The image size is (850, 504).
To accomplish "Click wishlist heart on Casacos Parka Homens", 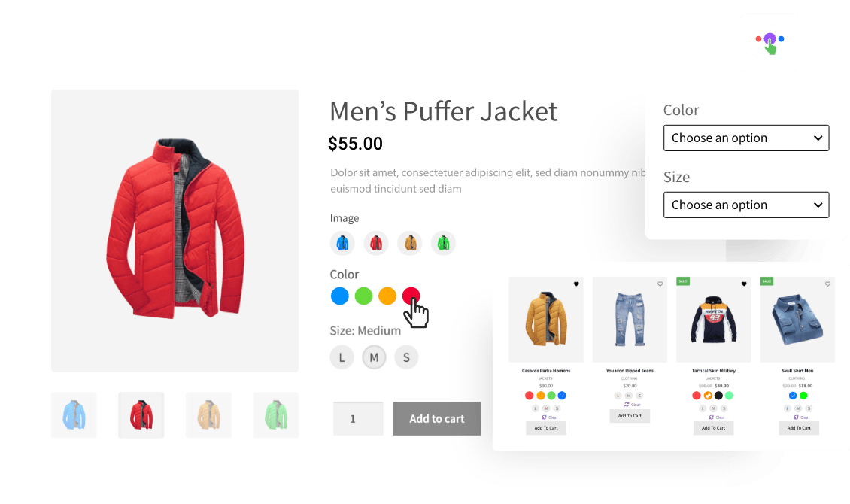I will [576, 284].
